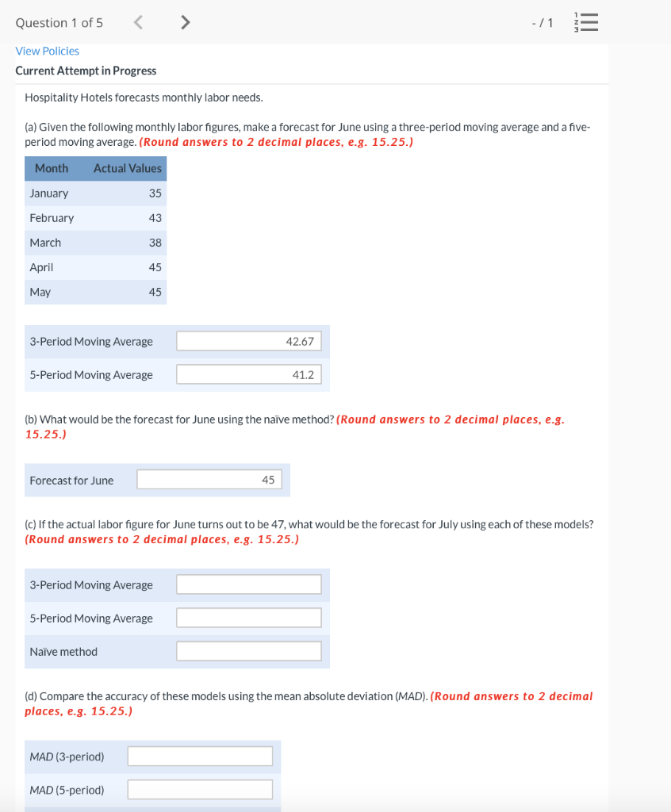Select the Actual Values column header
Viewport: 671px width, 812px height.
[x=127, y=168]
